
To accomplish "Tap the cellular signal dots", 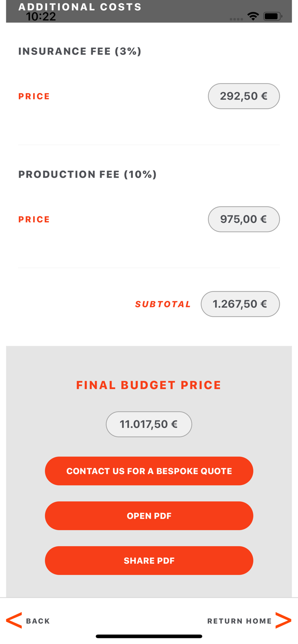I will (x=236, y=19).
